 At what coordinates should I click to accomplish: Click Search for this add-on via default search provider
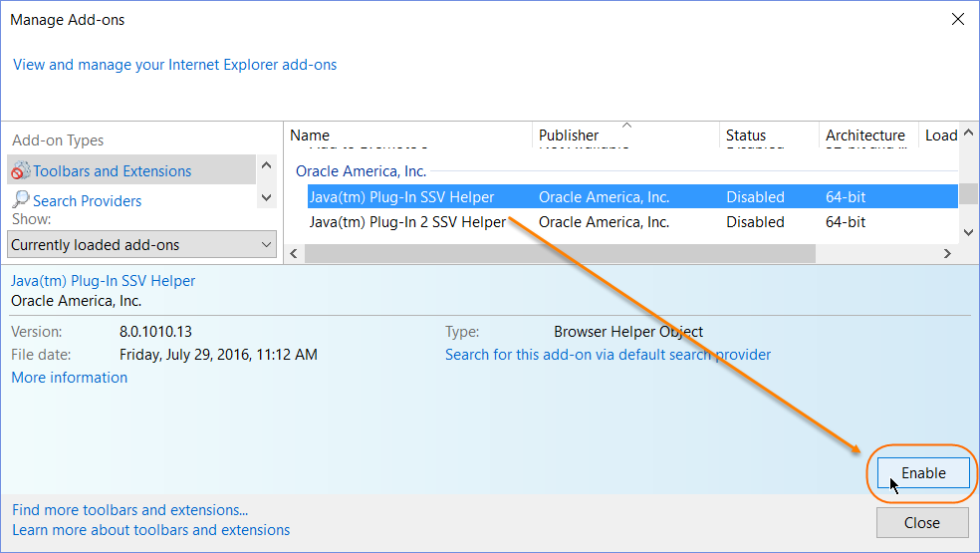[x=608, y=355]
